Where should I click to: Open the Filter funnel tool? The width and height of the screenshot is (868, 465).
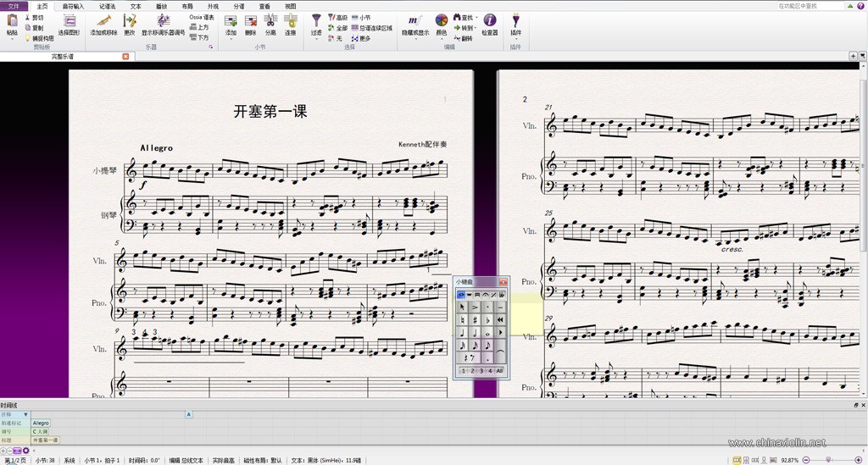tap(316, 20)
